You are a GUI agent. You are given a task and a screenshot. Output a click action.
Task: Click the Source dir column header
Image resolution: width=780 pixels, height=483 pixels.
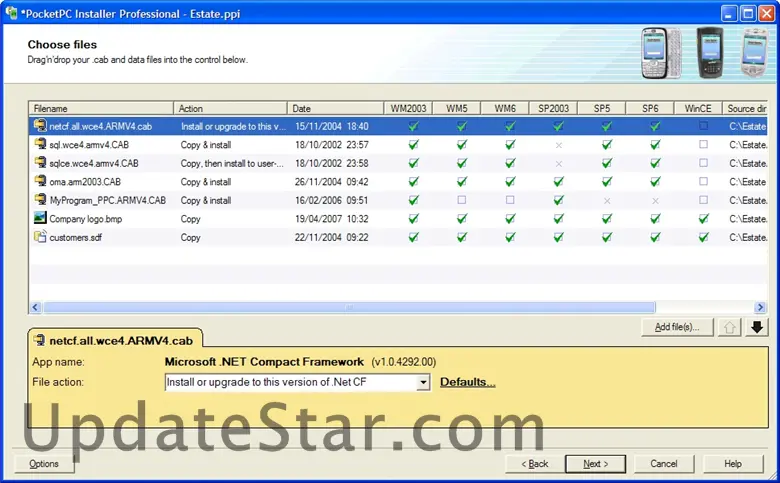point(745,108)
